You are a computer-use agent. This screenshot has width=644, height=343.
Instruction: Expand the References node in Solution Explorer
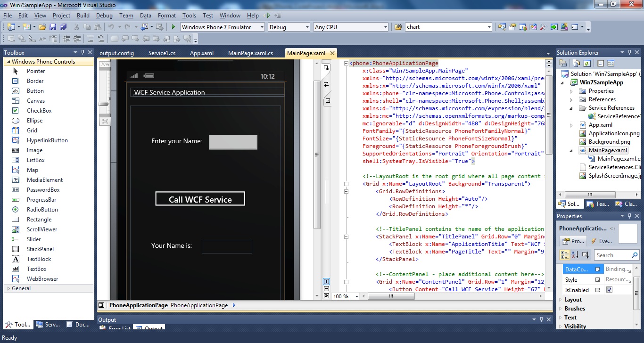pyautogui.click(x=571, y=99)
